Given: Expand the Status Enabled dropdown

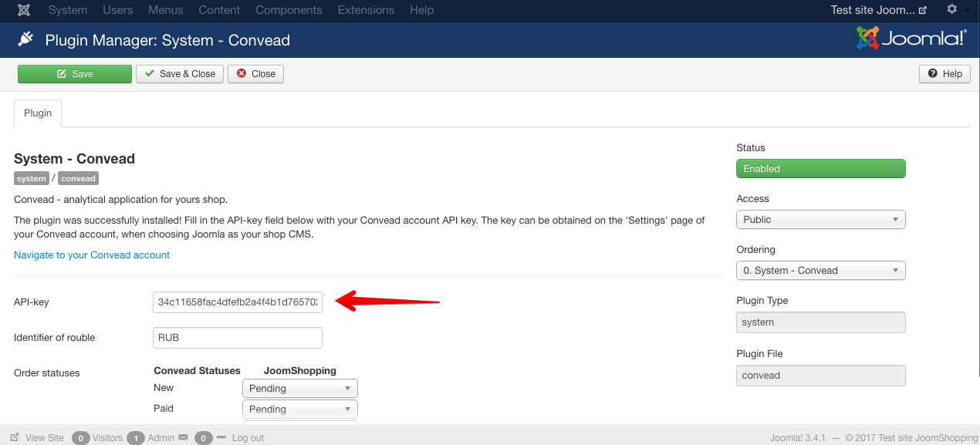Looking at the screenshot, I should click(821, 168).
